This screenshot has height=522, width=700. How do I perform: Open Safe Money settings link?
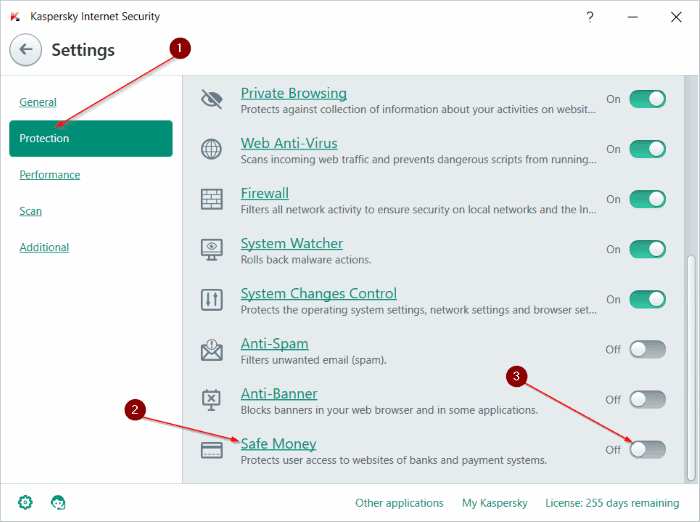point(279,444)
